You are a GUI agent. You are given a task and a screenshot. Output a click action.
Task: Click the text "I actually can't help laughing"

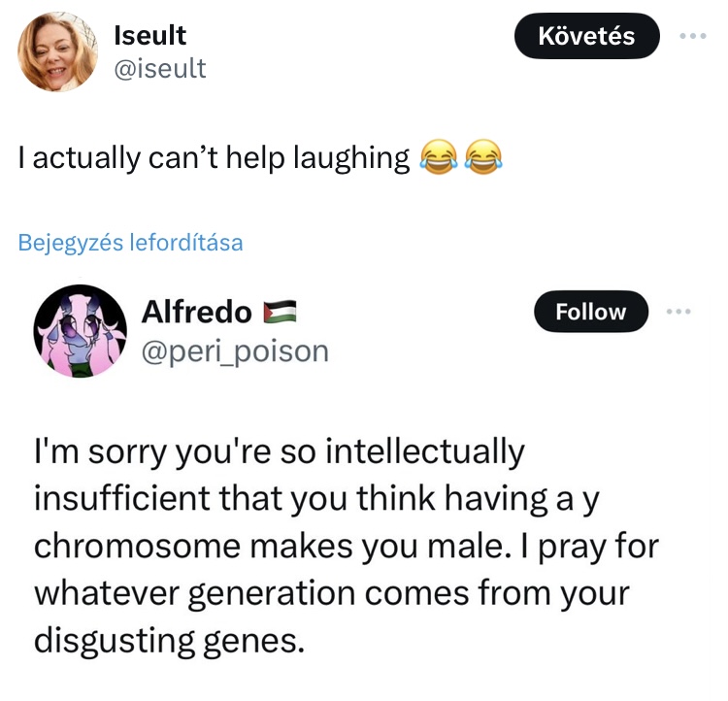[214, 158]
